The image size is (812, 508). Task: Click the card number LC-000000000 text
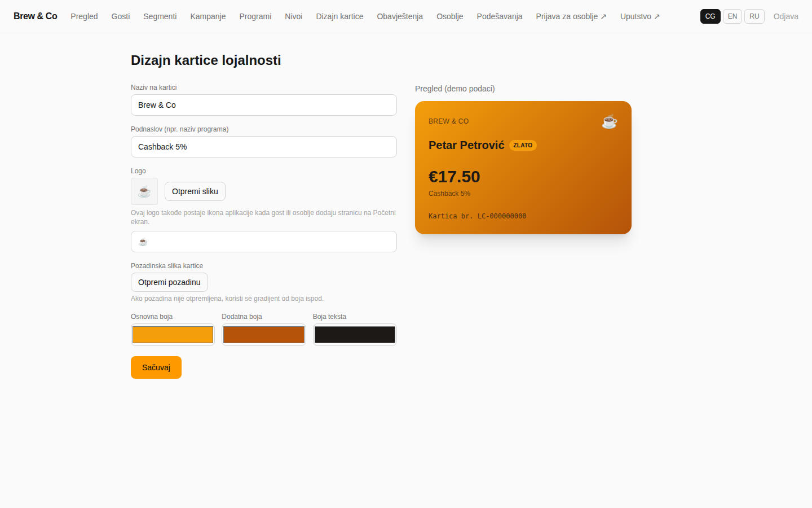coord(478,216)
